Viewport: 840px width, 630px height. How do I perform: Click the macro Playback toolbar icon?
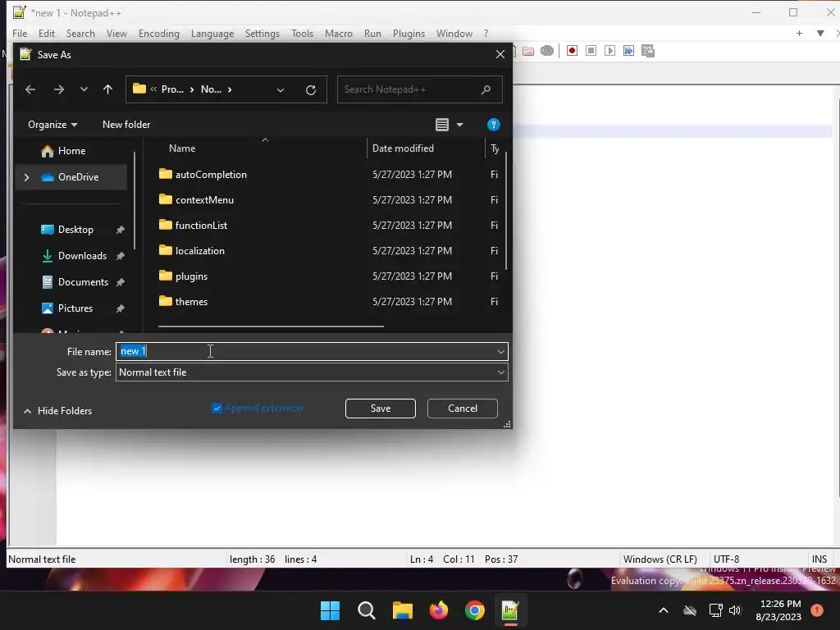click(609, 51)
